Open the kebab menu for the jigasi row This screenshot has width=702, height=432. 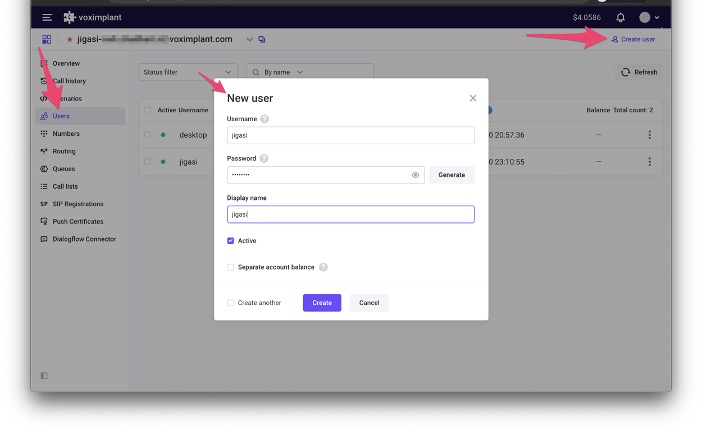[650, 162]
